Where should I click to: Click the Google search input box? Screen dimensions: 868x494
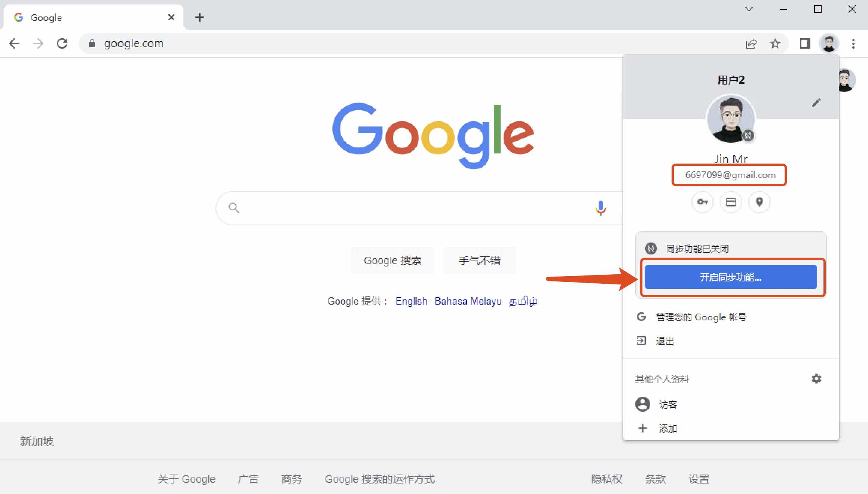click(x=419, y=208)
